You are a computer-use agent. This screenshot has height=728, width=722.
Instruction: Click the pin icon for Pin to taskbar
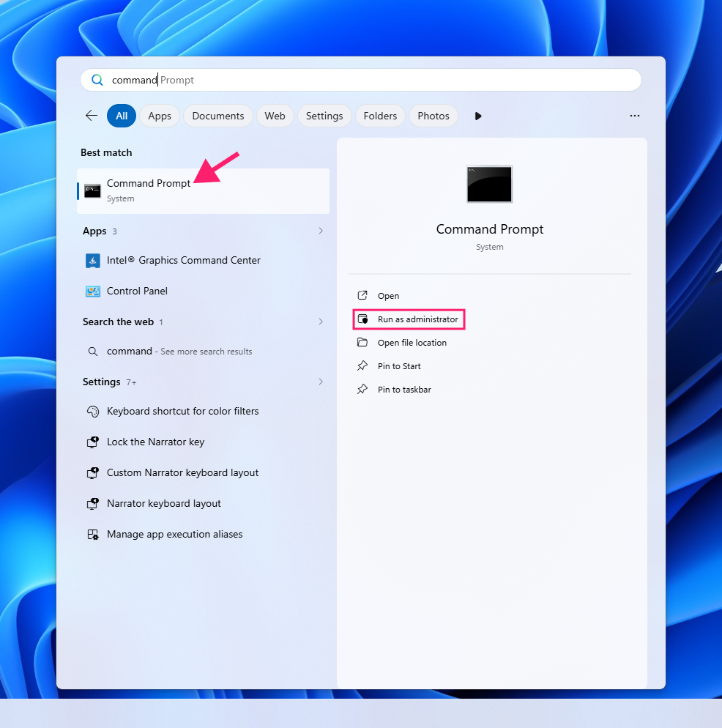(362, 389)
